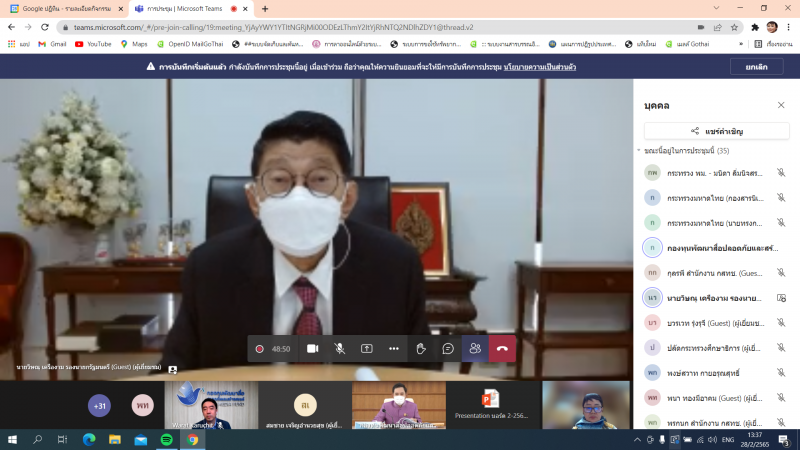Switch ENG input language in tray
This screenshot has height=450, width=800.
[728, 440]
